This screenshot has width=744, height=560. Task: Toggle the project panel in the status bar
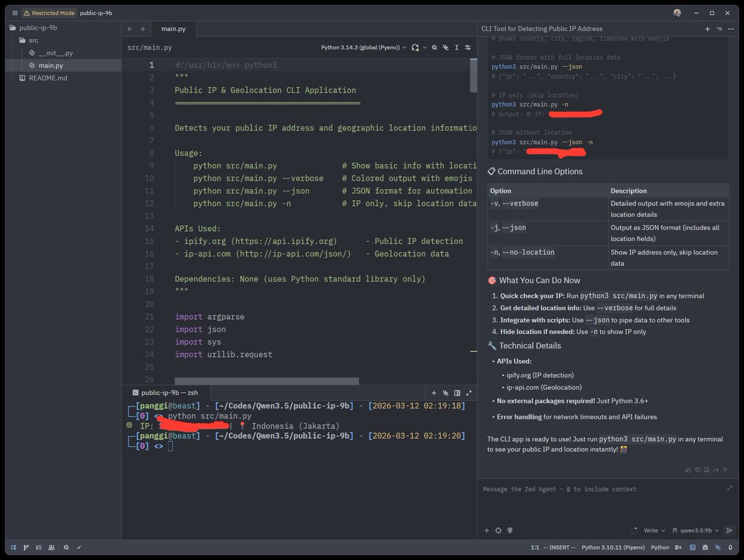click(x=13, y=548)
